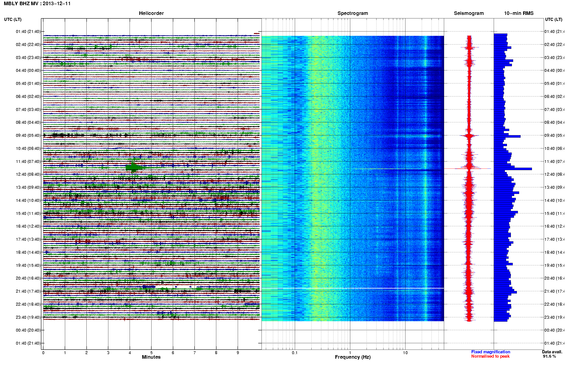
Task: Click the left '07:40 (03:40)' time label
Action: [x=28, y=109]
